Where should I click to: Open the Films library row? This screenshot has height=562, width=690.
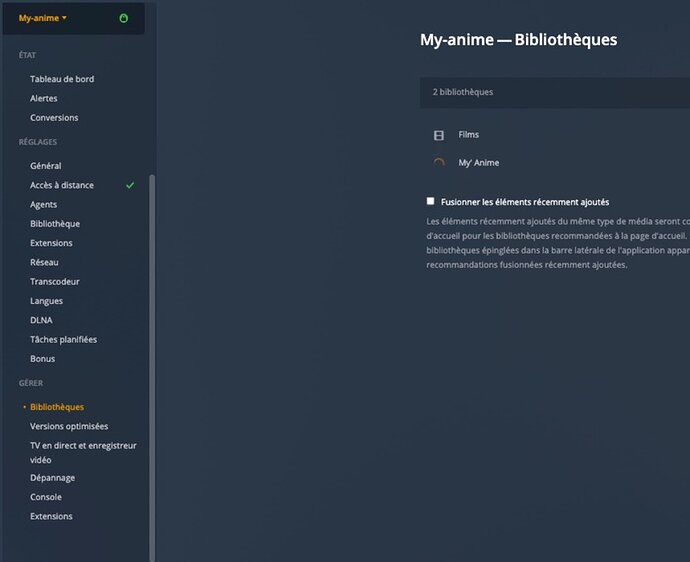pos(469,135)
